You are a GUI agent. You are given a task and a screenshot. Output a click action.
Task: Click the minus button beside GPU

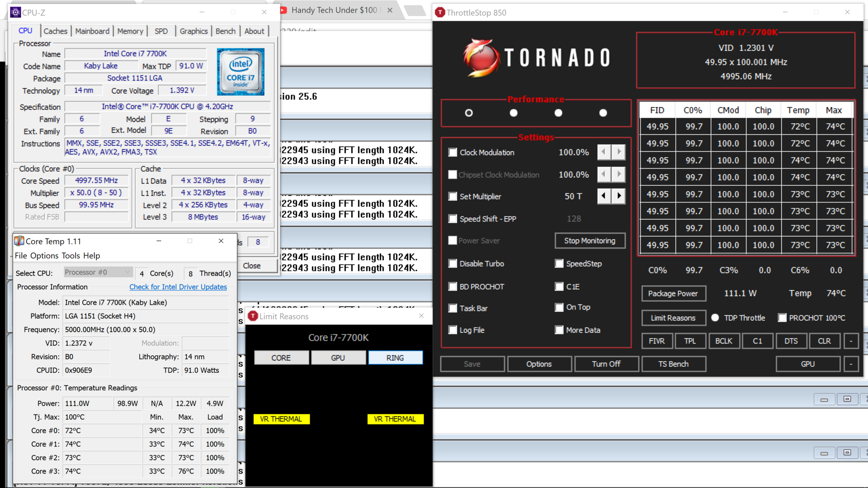tap(851, 364)
